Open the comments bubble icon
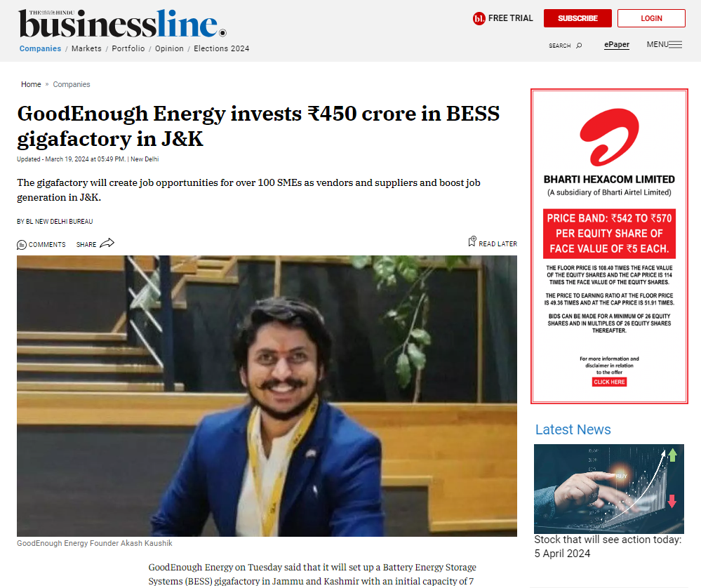Viewport: 701px width, 588px height. pyautogui.click(x=22, y=245)
